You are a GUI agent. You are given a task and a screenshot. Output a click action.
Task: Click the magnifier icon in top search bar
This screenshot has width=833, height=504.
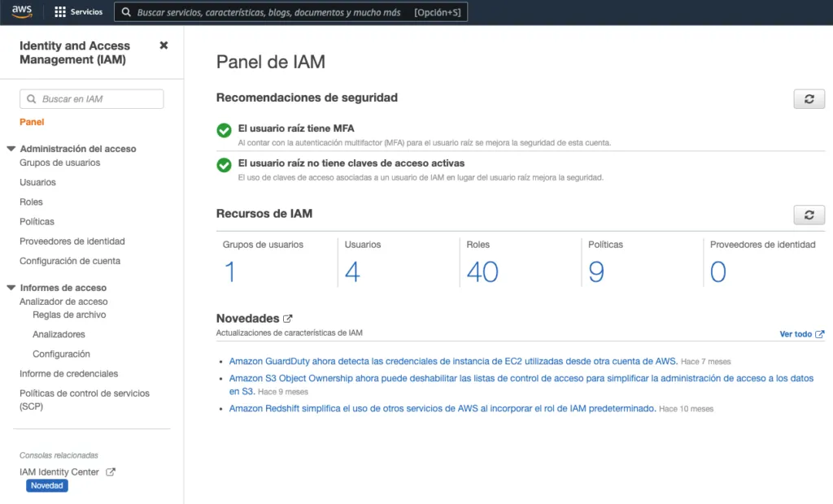tap(126, 12)
